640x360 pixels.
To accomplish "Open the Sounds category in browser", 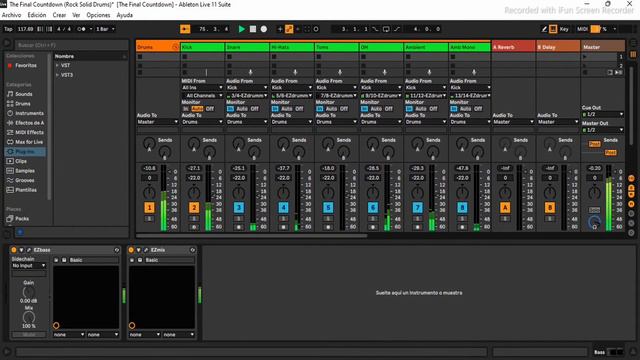I will [24, 94].
